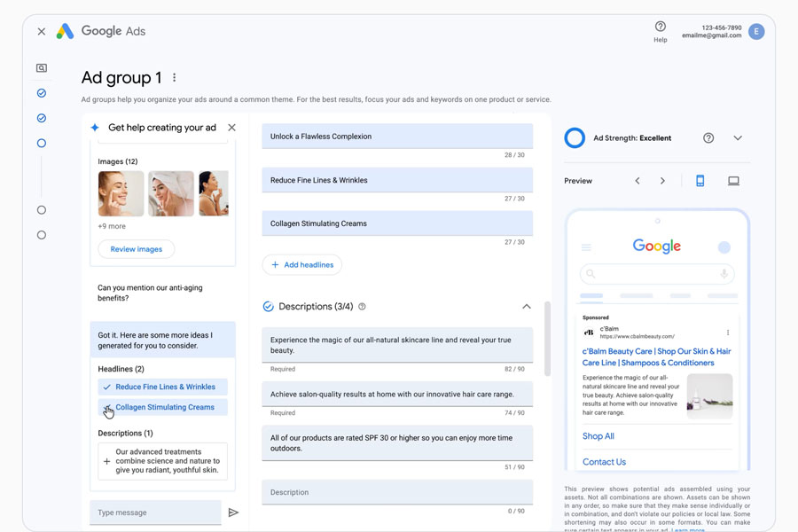Click the send message arrow icon
The height and width of the screenshot is (532, 798).
(x=233, y=512)
